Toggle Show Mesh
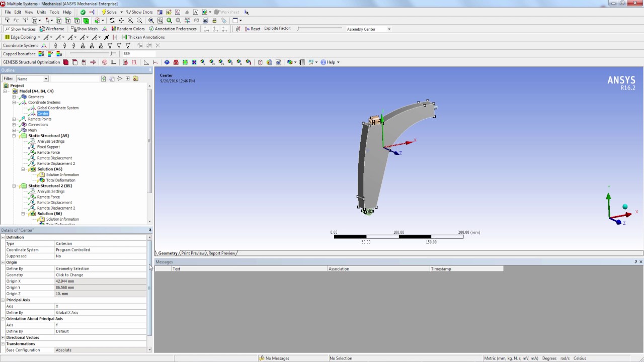 [x=84, y=29]
